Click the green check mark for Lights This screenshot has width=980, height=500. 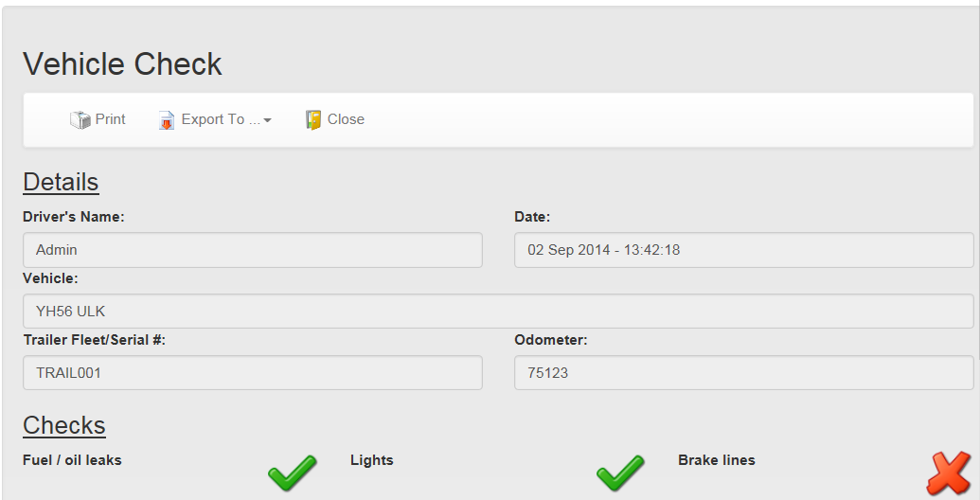tap(620, 473)
